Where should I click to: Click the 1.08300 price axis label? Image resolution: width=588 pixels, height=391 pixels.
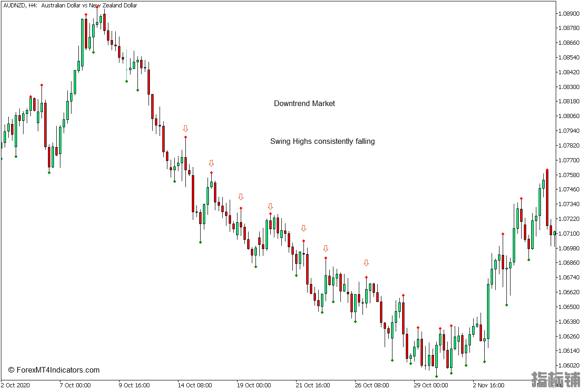569,87
